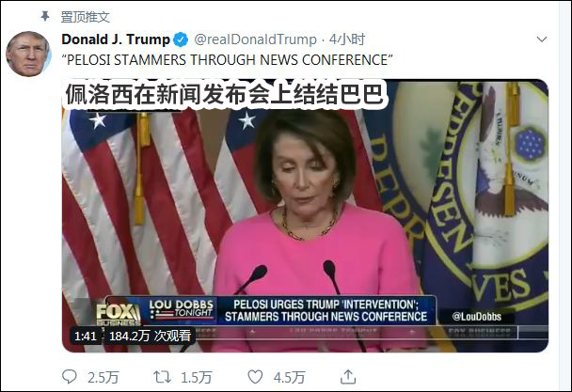Open the @realDonaldTrump handle link

point(255,39)
